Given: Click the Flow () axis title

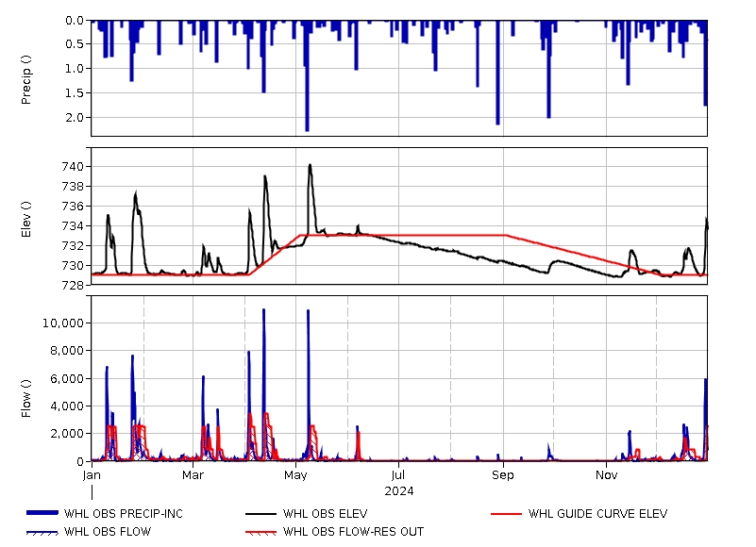Looking at the screenshot, I should pos(26,398).
